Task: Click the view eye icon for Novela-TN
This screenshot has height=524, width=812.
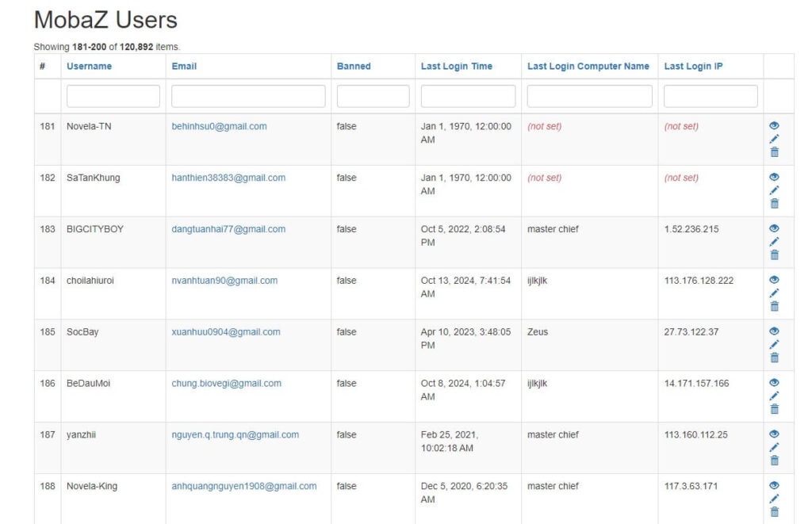Action: click(x=774, y=125)
